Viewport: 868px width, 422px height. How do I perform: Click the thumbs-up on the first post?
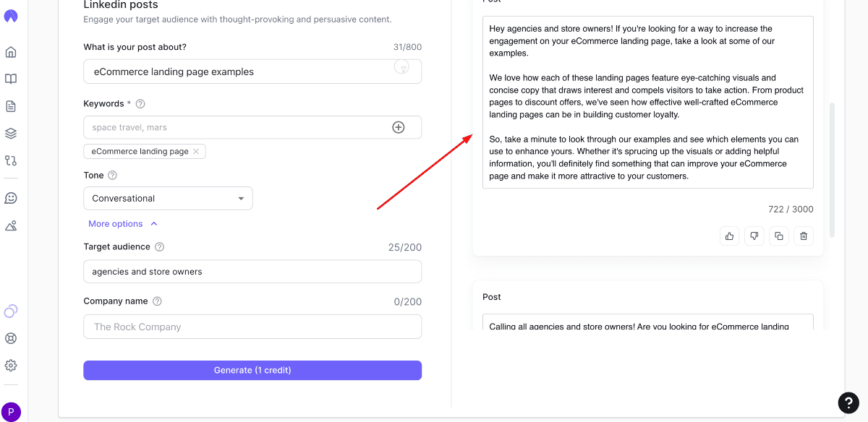click(729, 236)
